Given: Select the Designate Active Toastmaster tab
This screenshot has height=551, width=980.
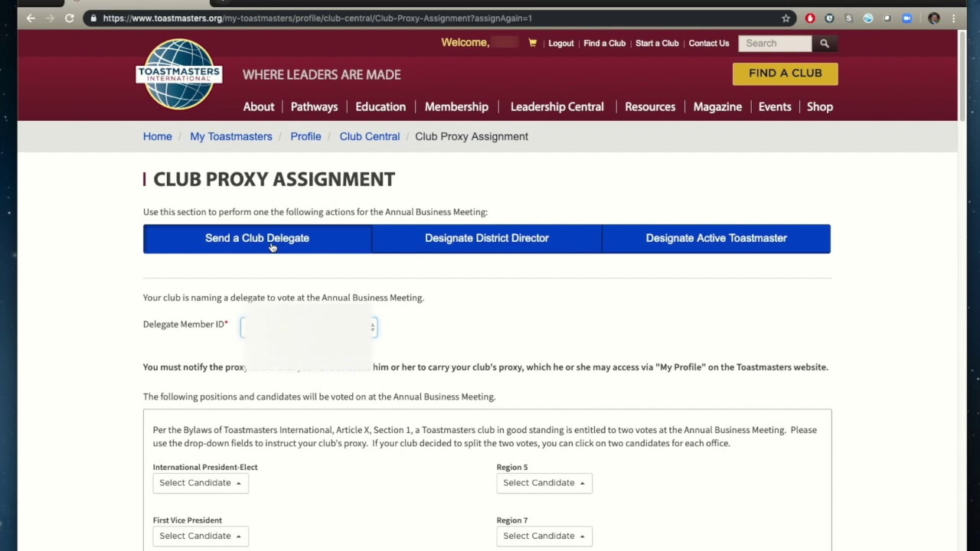Looking at the screenshot, I should pos(717,239).
